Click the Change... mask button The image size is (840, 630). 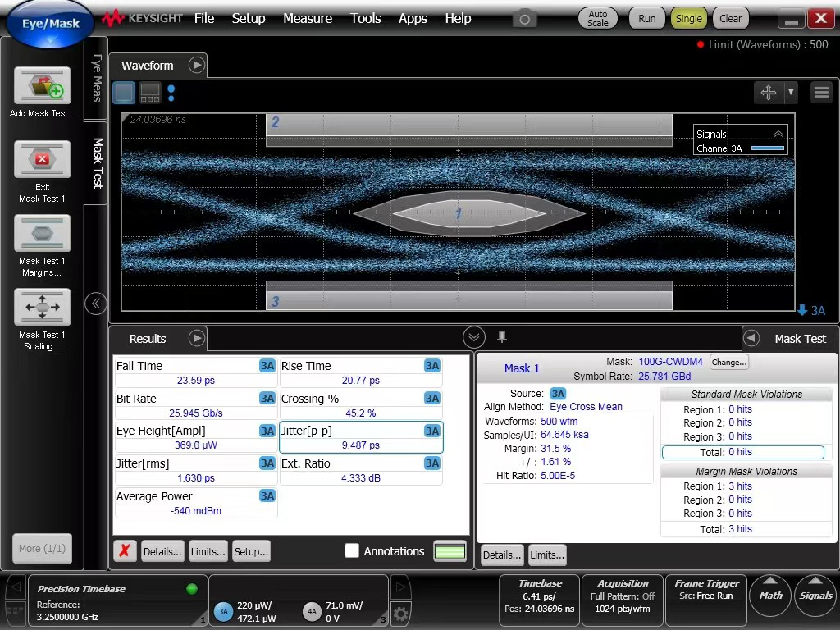(728, 362)
